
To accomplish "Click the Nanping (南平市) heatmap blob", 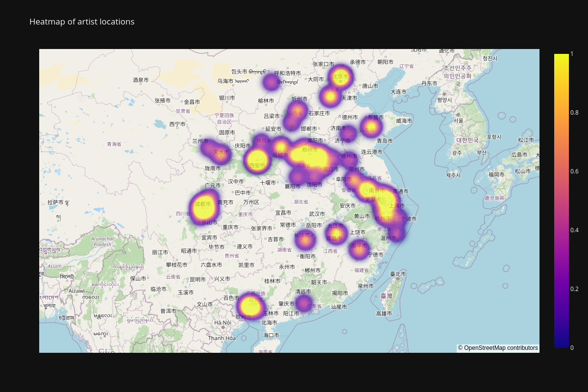I will tap(359, 250).
